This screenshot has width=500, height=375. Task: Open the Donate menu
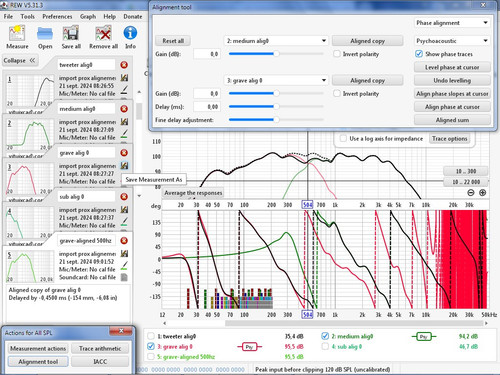[133, 16]
